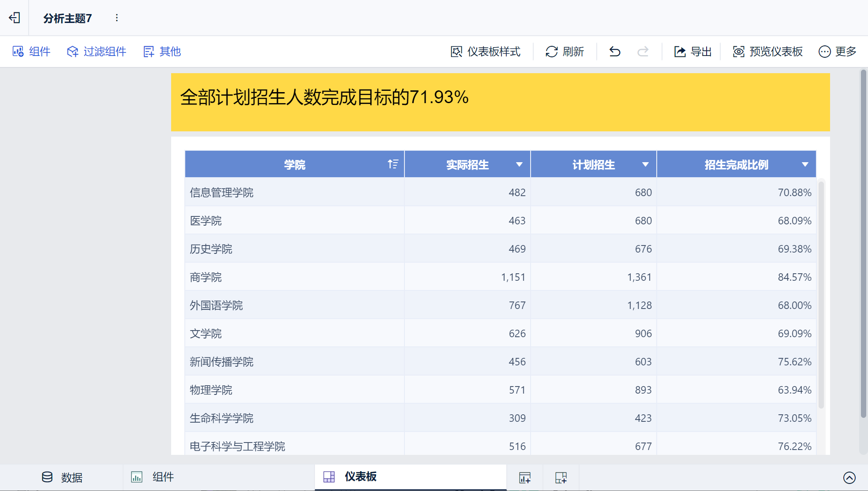Click the yellow title banner
The image size is (868, 491).
coord(500,102)
